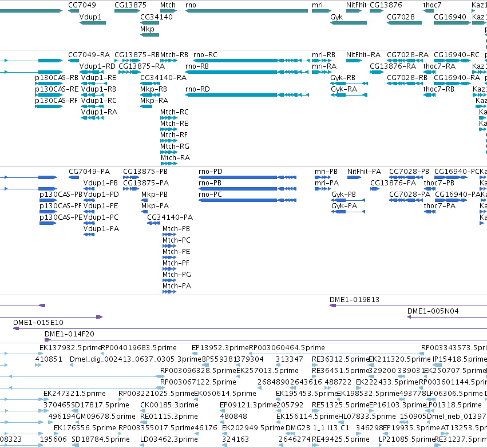Click EST HL07833.5prime

coord(367,417)
